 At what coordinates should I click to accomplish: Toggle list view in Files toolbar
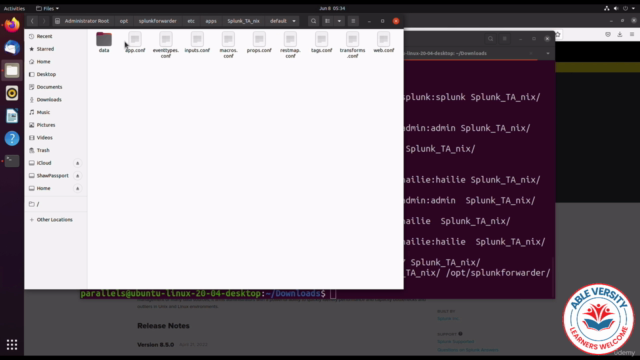coord(327,21)
